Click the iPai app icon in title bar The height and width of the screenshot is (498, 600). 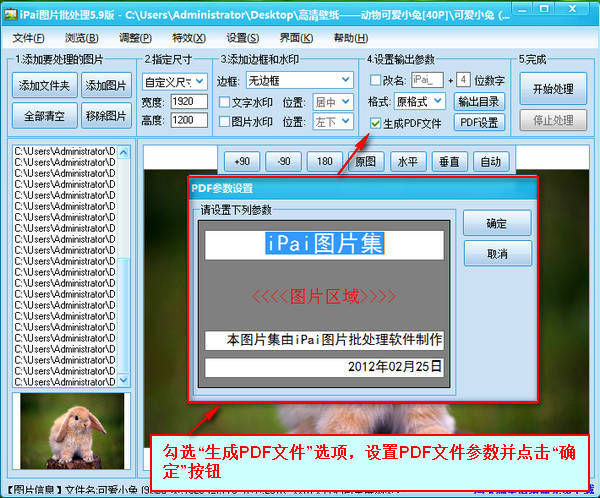[x=10, y=14]
